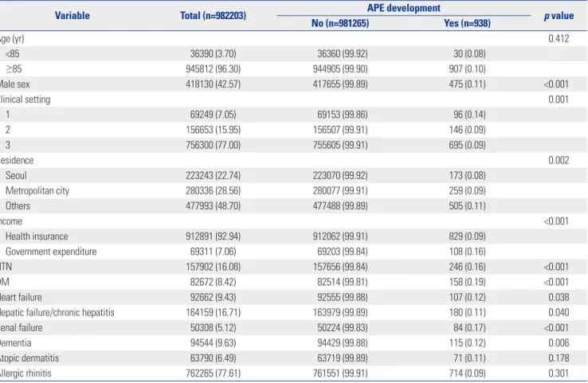The width and height of the screenshot is (588, 383).
Task: Click cell 418130 (42.57)
Action: tap(213, 84)
